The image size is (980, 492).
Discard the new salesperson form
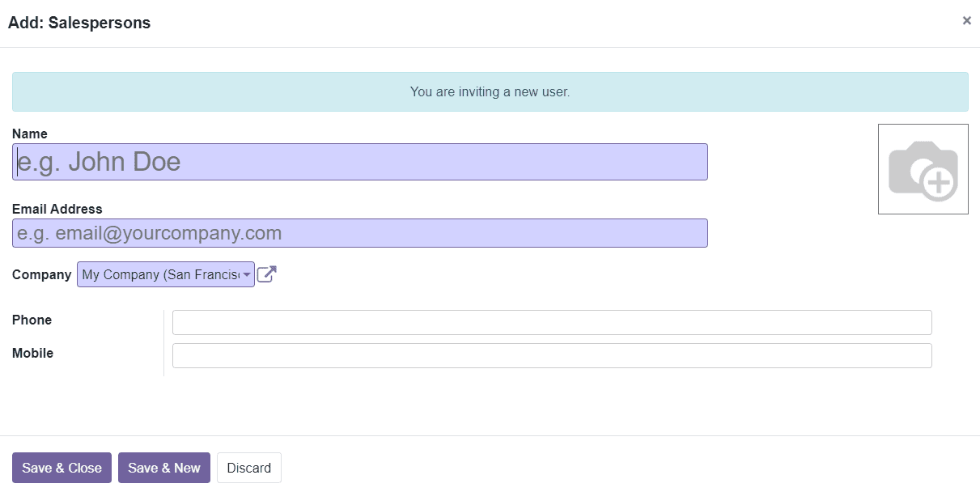248,467
